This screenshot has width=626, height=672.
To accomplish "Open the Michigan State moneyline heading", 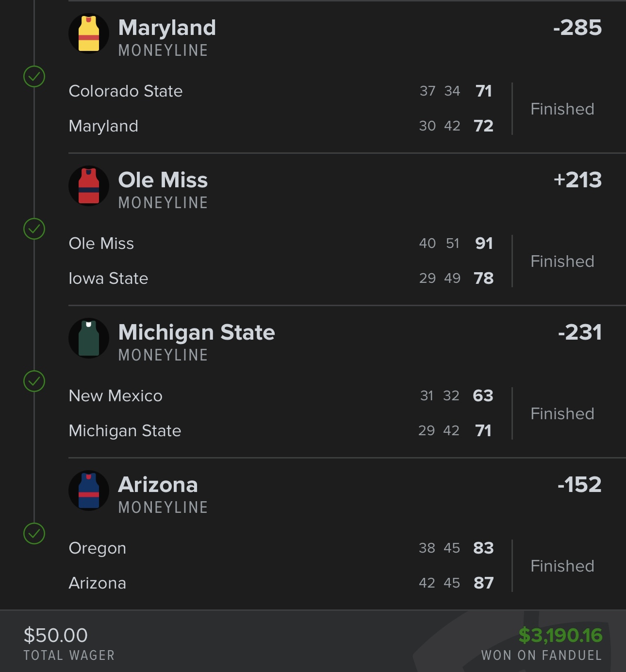I will (197, 333).
